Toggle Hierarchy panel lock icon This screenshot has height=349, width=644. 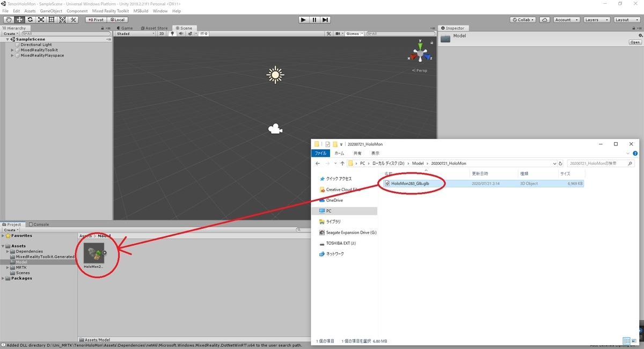[x=103, y=28]
